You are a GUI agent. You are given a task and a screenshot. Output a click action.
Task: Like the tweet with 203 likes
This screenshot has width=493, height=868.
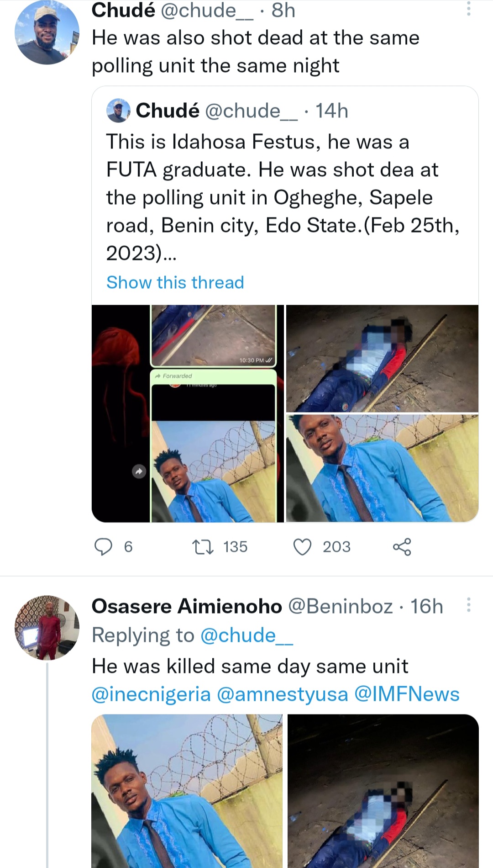[x=302, y=546]
